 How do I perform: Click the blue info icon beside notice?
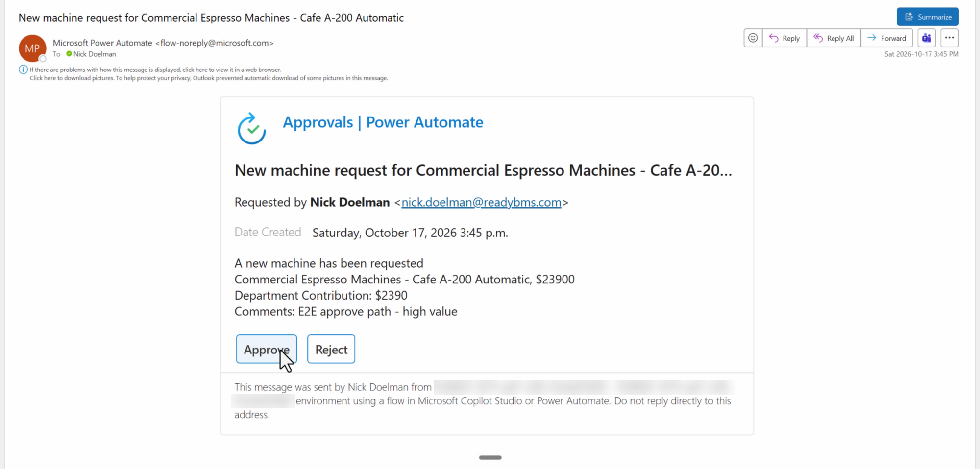click(23, 70)
